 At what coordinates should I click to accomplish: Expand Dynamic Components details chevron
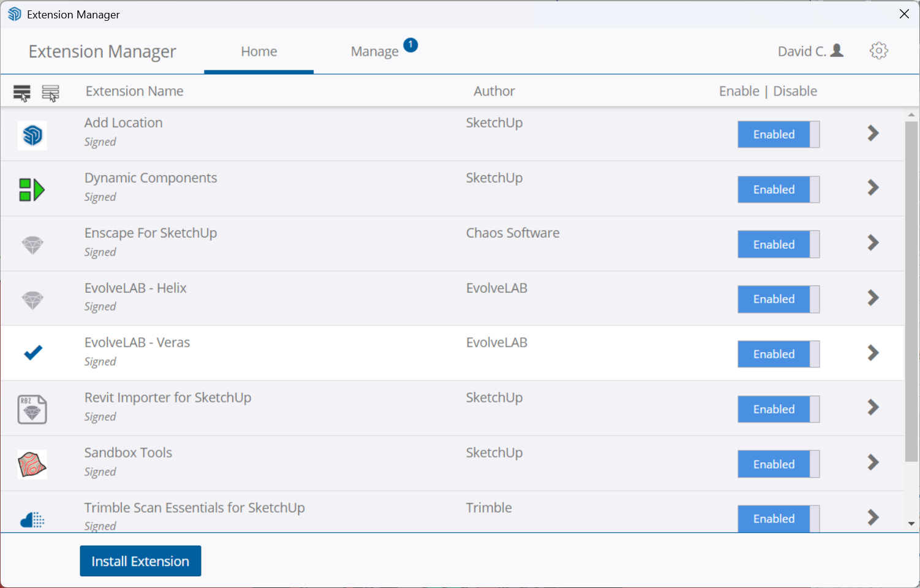(873, 187)
